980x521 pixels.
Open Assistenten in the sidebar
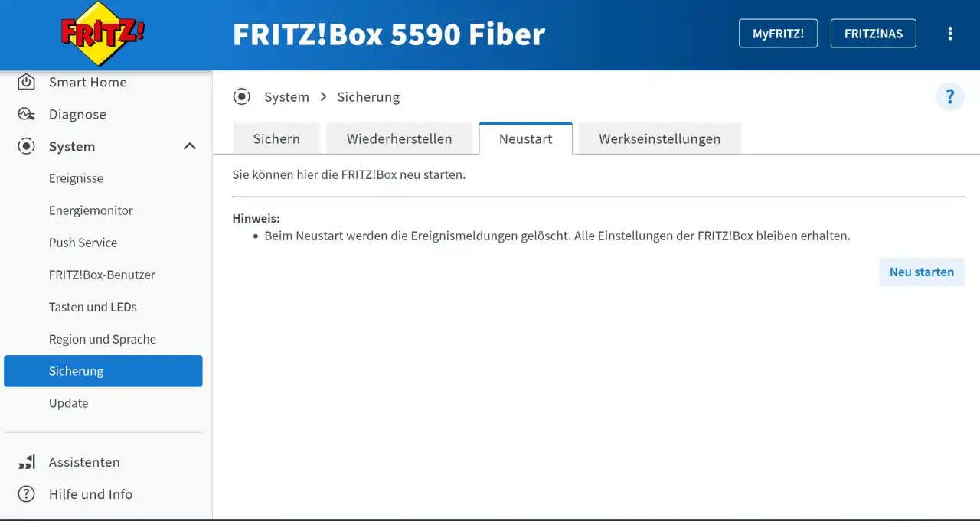(84, 462)
